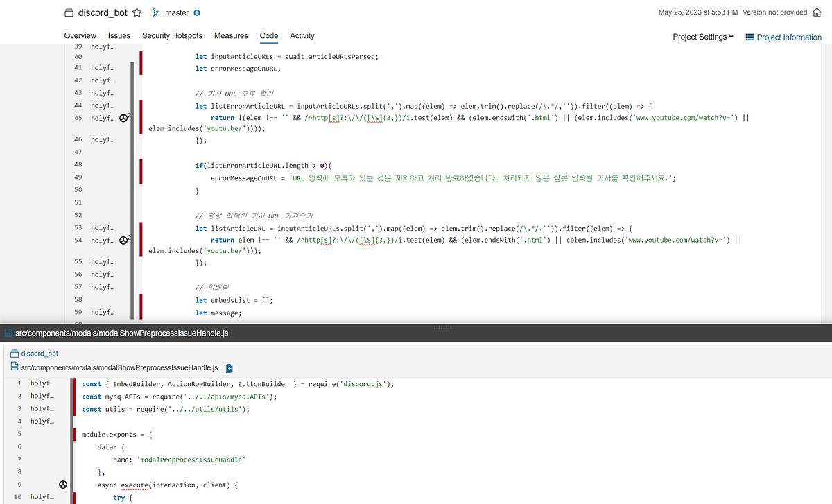The height and width of the screenshot is (504, 832).
Task: Open the branch selector labeled master
Action: 177,12
